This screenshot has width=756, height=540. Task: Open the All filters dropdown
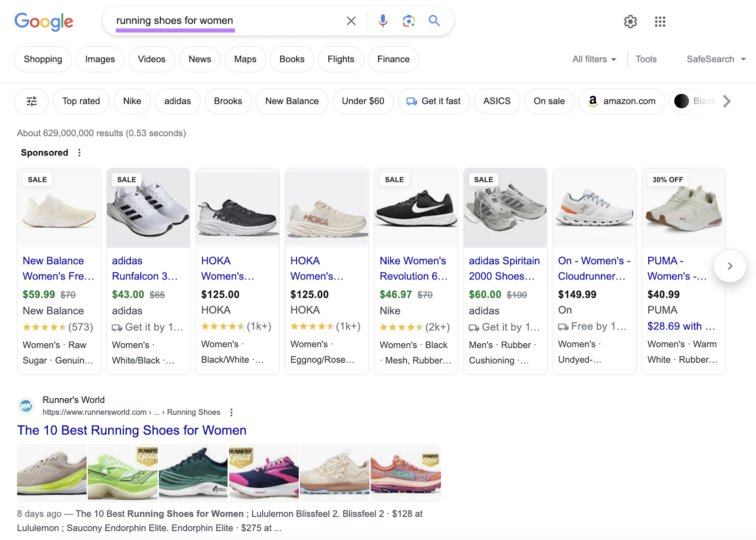[593, 59]
